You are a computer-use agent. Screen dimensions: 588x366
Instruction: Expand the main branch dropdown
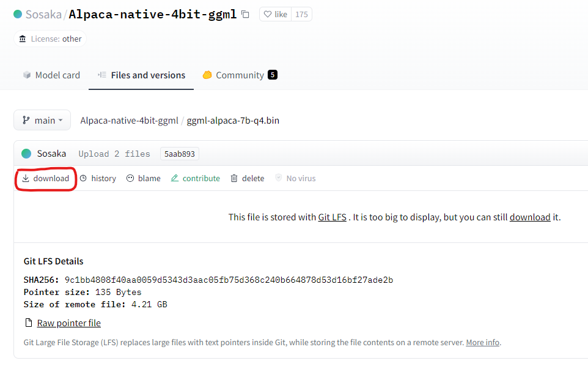pyautogui.click(x=42, y=120)
